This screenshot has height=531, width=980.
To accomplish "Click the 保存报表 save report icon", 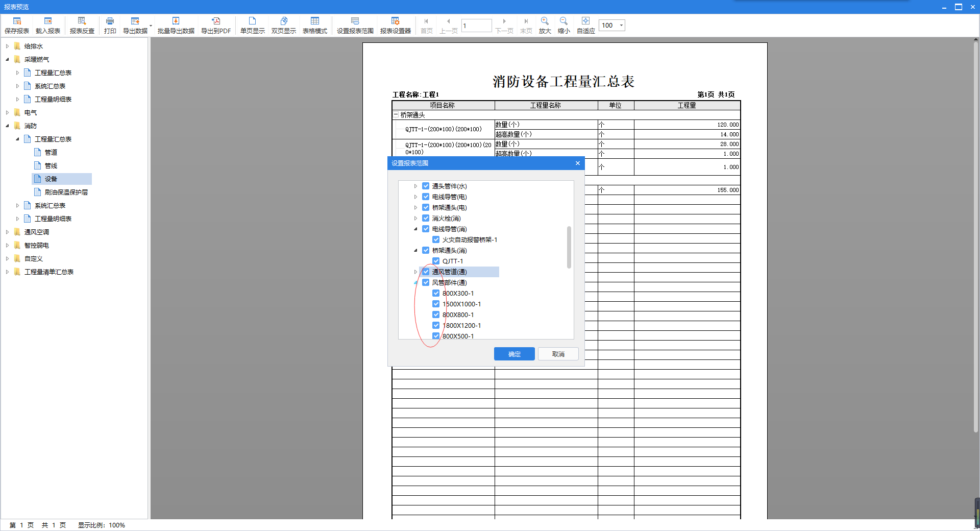I will click(17, 21).
